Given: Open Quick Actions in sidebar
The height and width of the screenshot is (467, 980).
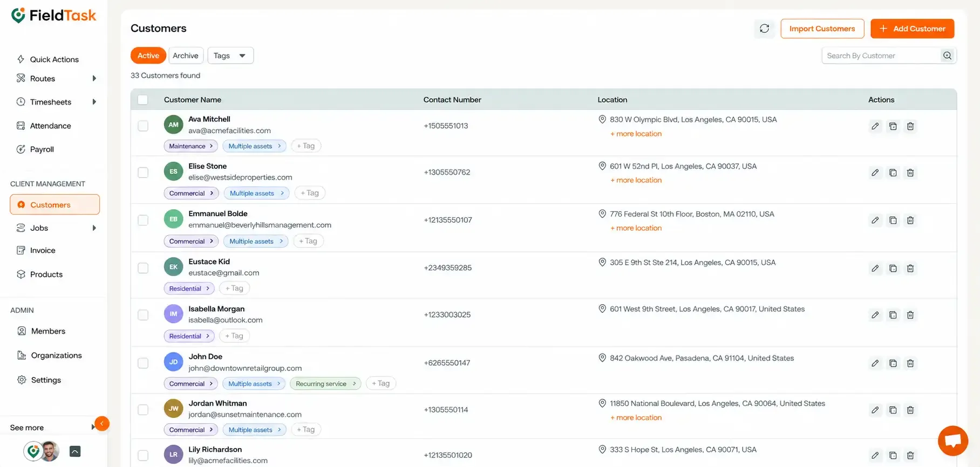Looking at the screenshot, I should tap(47, 59).
